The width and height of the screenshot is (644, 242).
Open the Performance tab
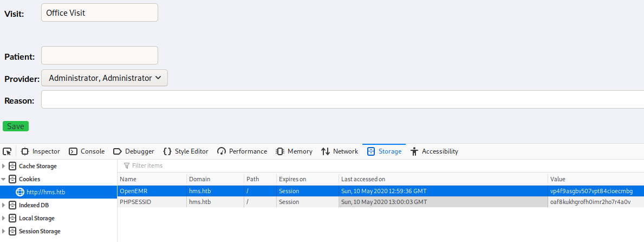[242, 151]
